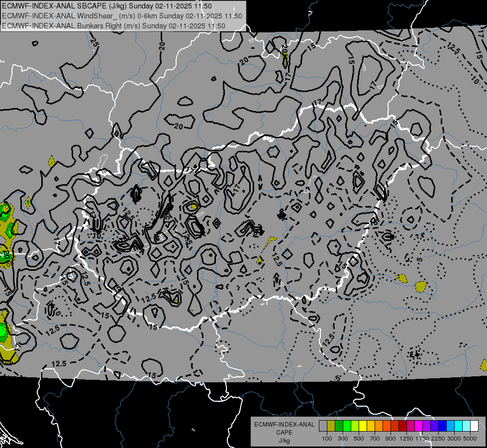Click the 100 tick label in legend

point(327,439)
